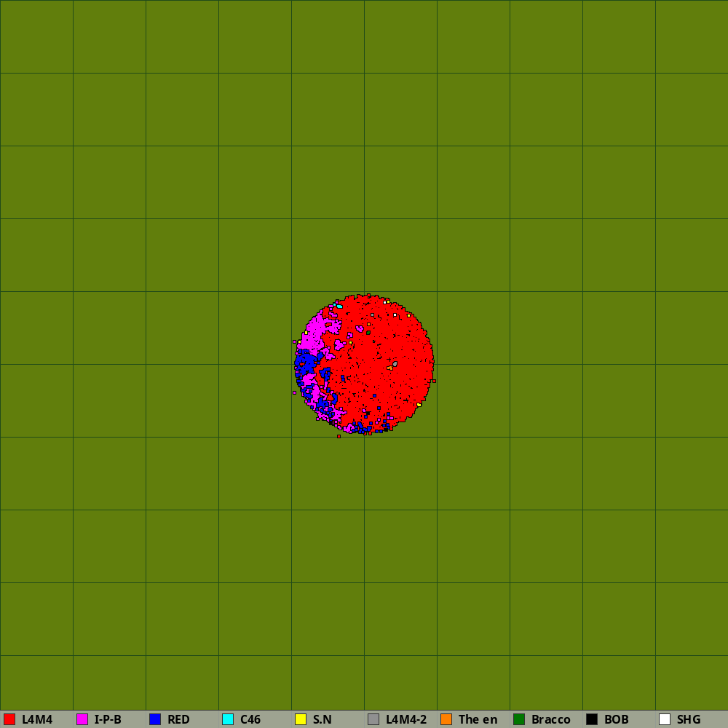Screen dimensions: 728x728
Task: Select the dark green cell in red territory
Action: pos(368,333)
